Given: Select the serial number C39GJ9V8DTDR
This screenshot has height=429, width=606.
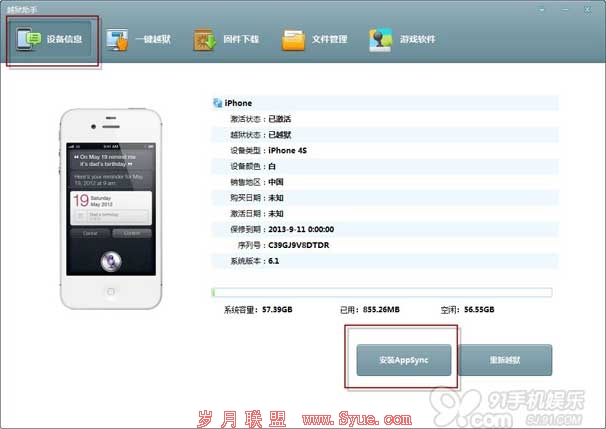Looking at the screenshot, I should (299, 245).
